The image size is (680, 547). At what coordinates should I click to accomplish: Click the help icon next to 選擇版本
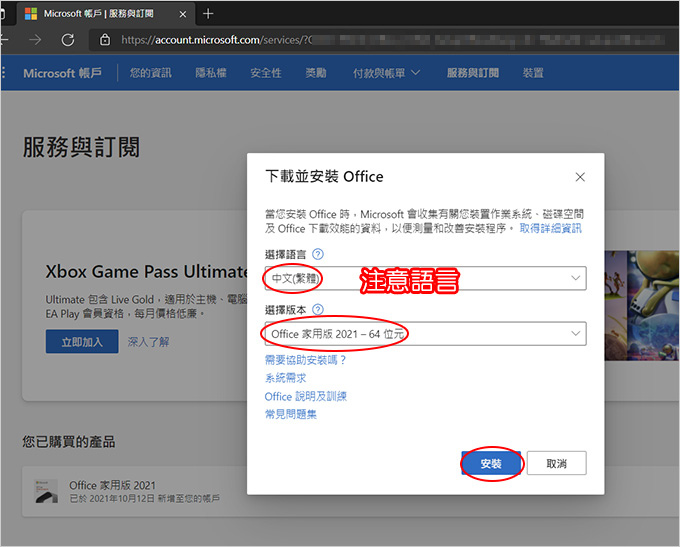pos(318,310)
